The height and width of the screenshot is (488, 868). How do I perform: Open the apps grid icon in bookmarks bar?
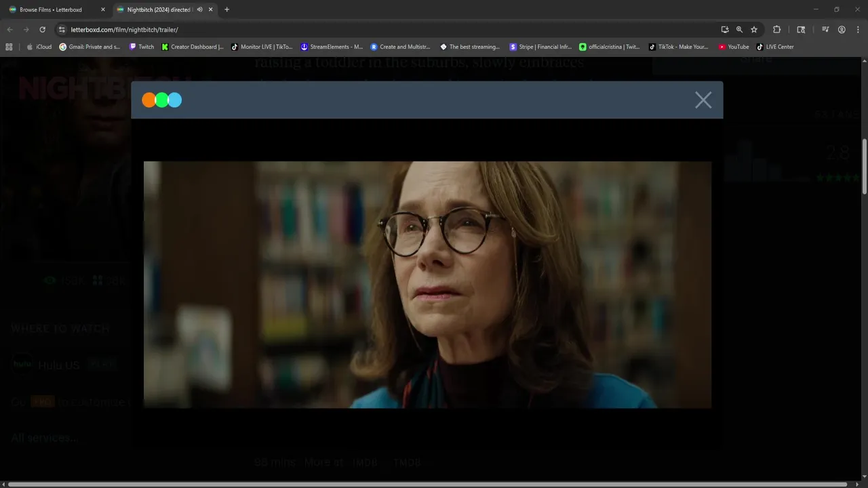9,47
